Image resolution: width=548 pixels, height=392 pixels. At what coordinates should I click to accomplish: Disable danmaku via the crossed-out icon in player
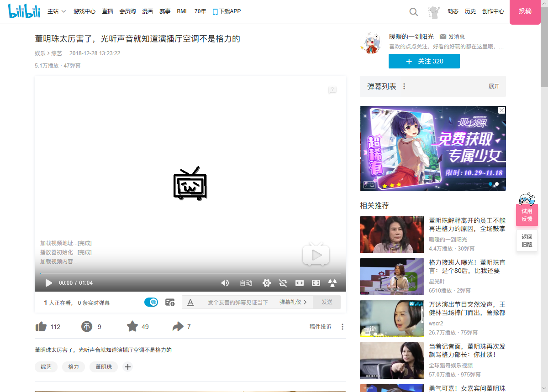tap(283, 283)
